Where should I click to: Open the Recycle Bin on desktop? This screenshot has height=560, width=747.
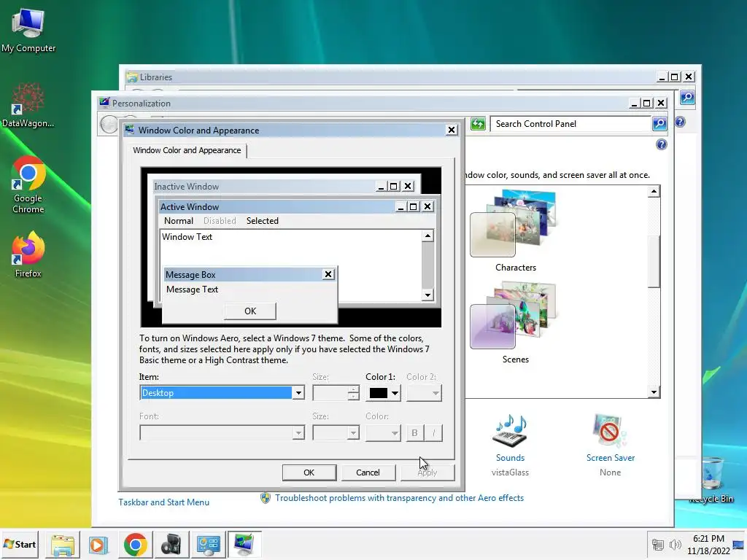coord(713,480)
